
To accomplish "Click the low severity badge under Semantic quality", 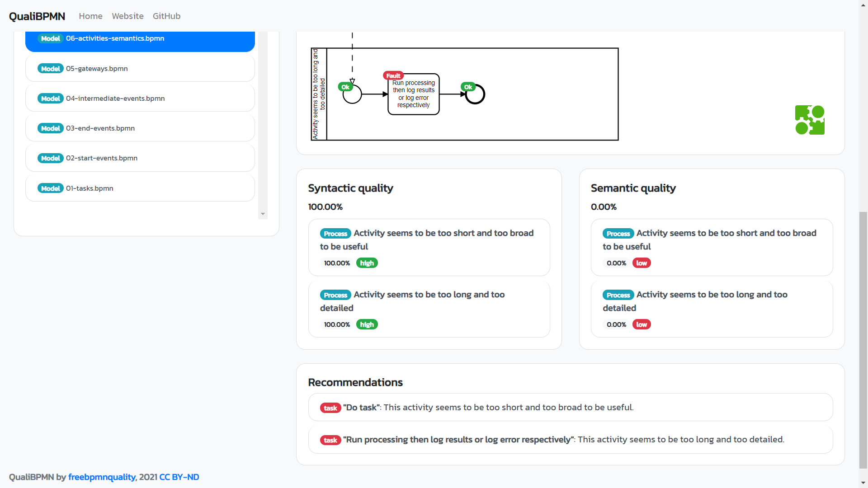I will coord(642,263).
